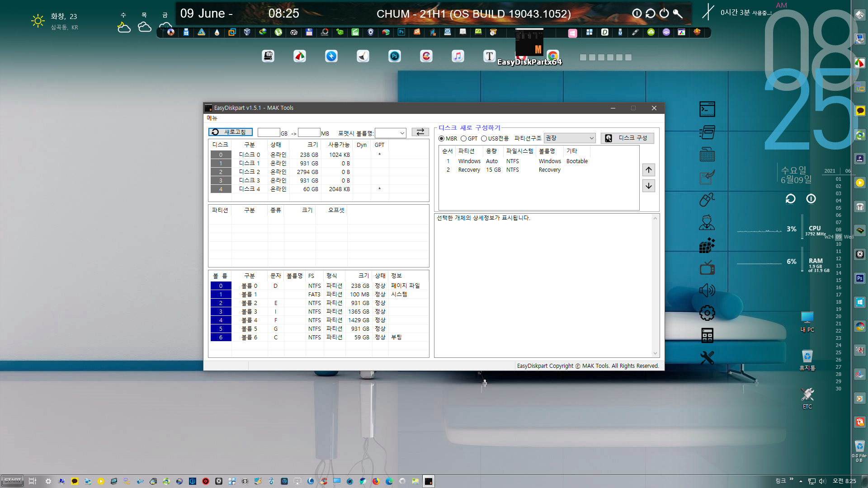Open Task View on the taskbar
The image size is (868, 488).
pos(33,481)
